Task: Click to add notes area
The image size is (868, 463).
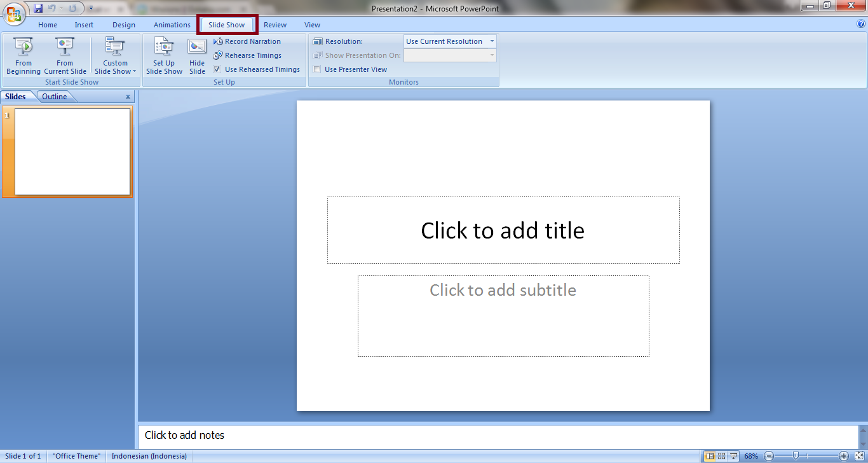Action: click(x=498, y=436)
